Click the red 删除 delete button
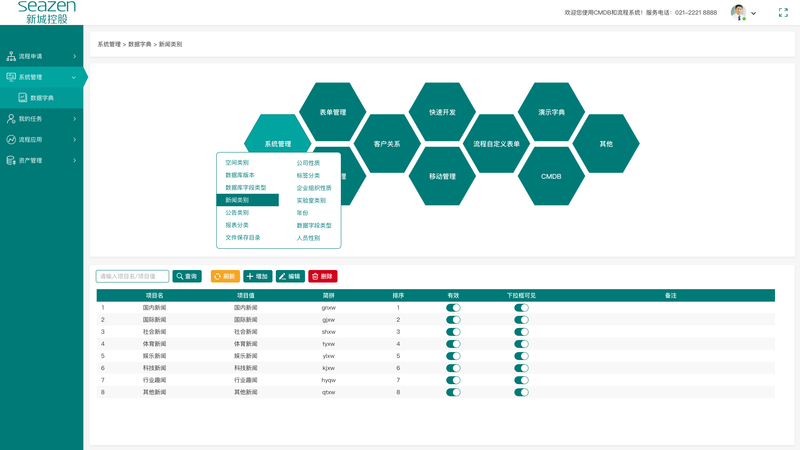Screen dimensions: 800x450 322,276
